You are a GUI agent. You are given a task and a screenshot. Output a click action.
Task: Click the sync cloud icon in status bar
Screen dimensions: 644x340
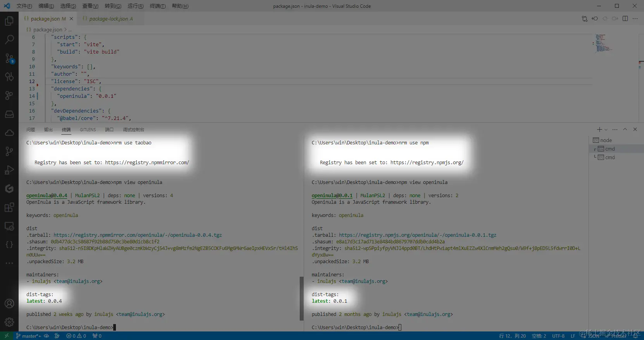coord(47,336)
